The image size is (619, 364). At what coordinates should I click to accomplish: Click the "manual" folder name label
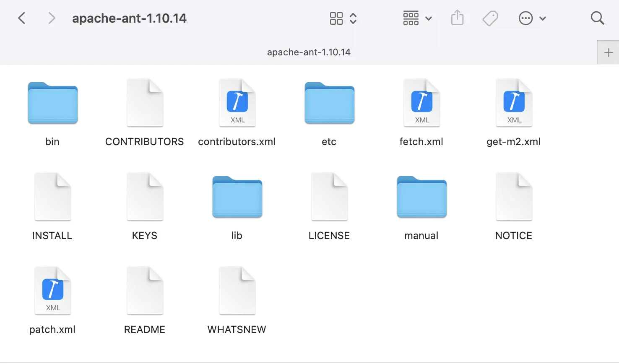421,236
